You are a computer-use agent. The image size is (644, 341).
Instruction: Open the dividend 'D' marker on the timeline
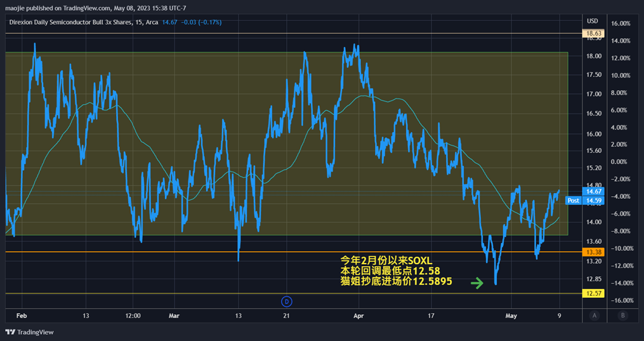[287, 302]
